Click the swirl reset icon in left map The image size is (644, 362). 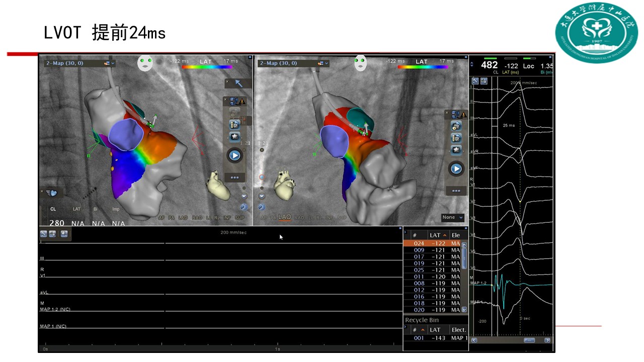244,206
